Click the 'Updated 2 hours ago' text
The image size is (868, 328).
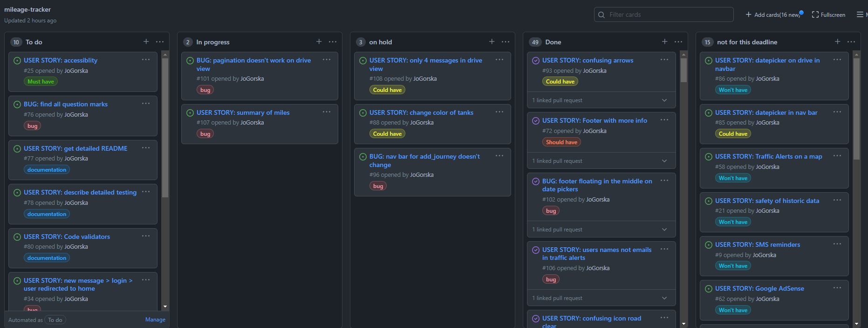pos(30,21)
